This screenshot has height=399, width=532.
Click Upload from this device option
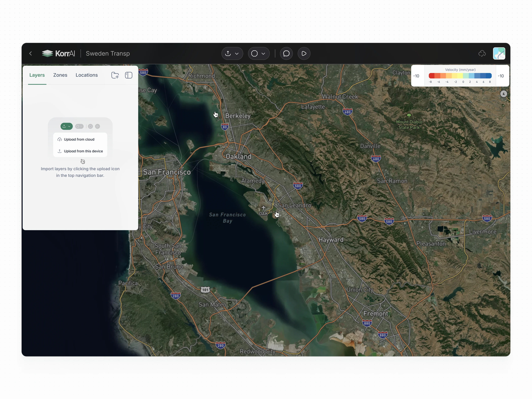click(x=83, y=151)
